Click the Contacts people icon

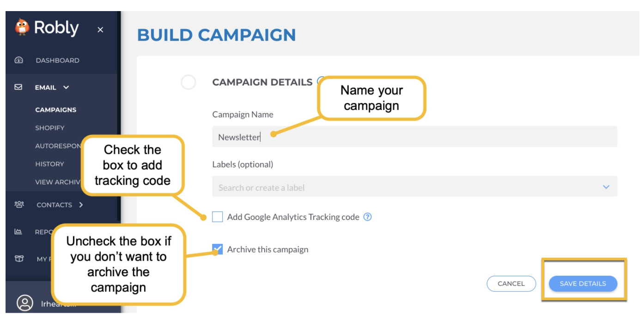19,204
